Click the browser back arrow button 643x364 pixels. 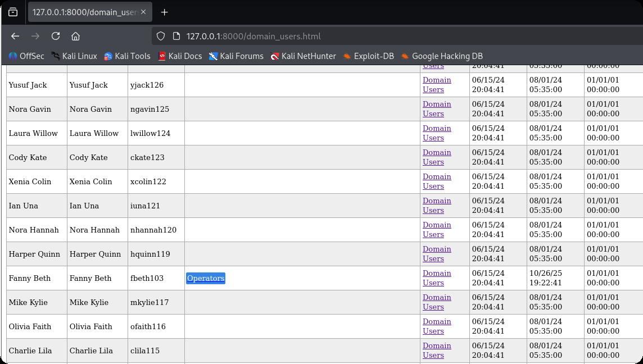point(15,36)
